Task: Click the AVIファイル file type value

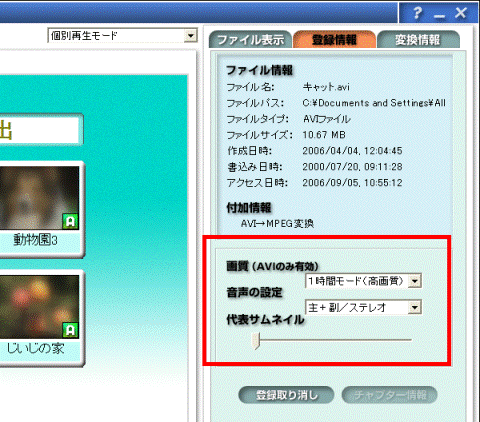Action: tap(327, 119)
